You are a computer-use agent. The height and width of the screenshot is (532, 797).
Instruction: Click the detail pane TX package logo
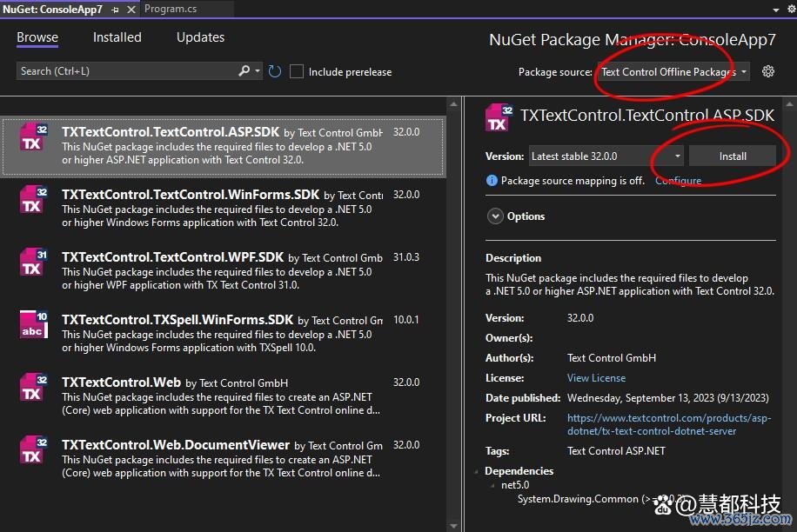coord(499,117)
